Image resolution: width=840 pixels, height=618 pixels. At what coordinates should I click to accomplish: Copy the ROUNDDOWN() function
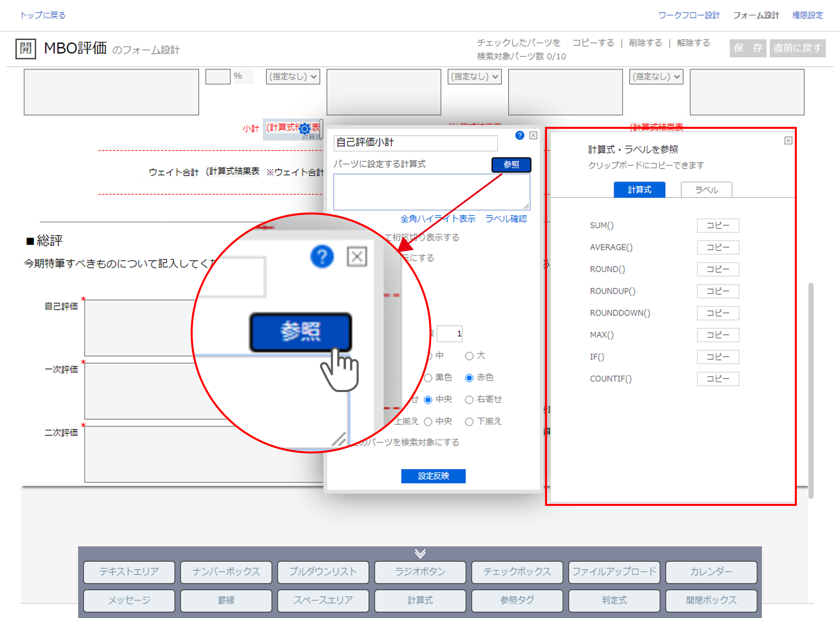click(x=718, y=313)
